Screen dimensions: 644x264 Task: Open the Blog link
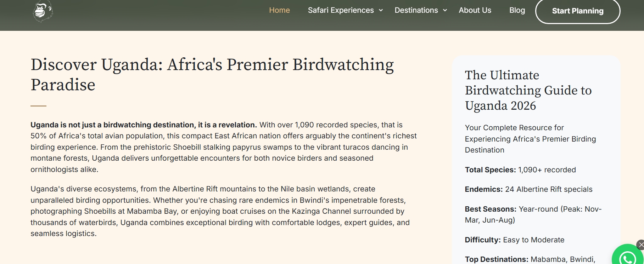[x=517, y=10]
